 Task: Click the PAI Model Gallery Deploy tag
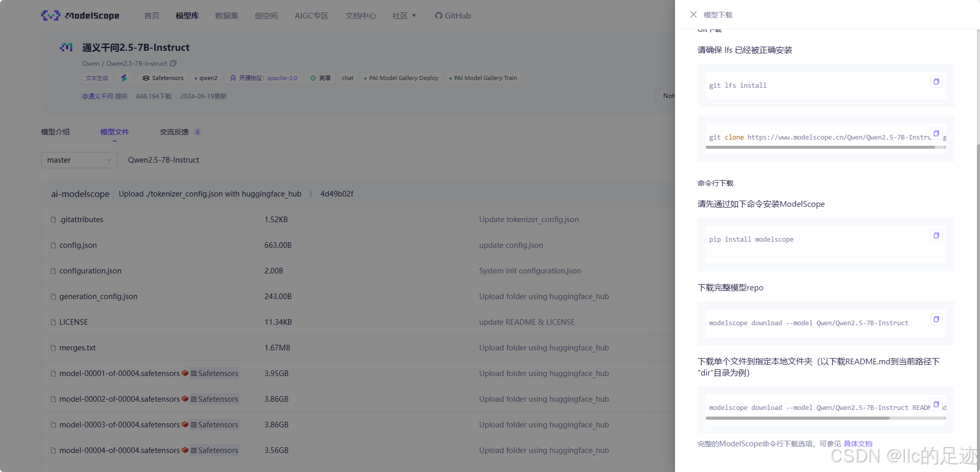click(401, 78)
